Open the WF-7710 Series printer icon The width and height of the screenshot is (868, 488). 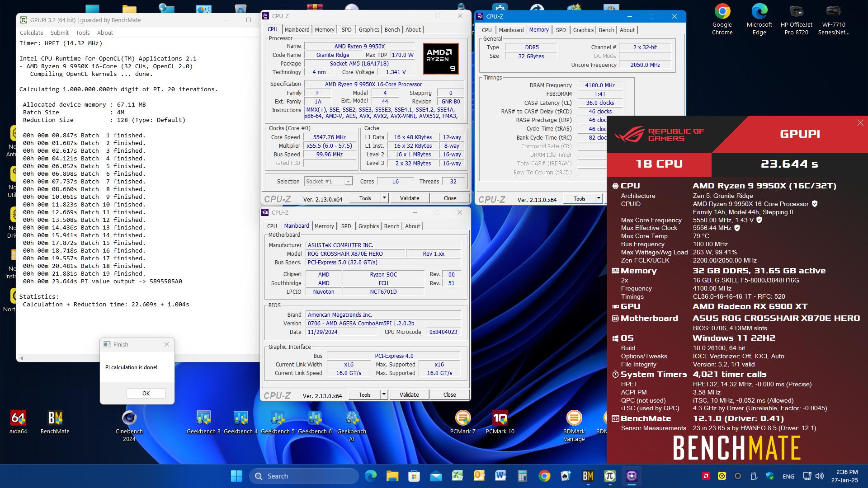(834, 19)
